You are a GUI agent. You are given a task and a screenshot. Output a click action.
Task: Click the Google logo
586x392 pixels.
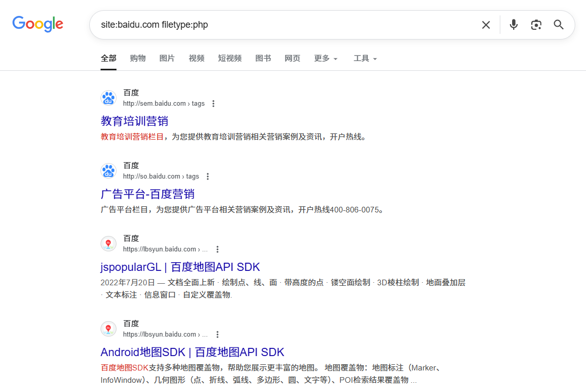pos(38,24)
